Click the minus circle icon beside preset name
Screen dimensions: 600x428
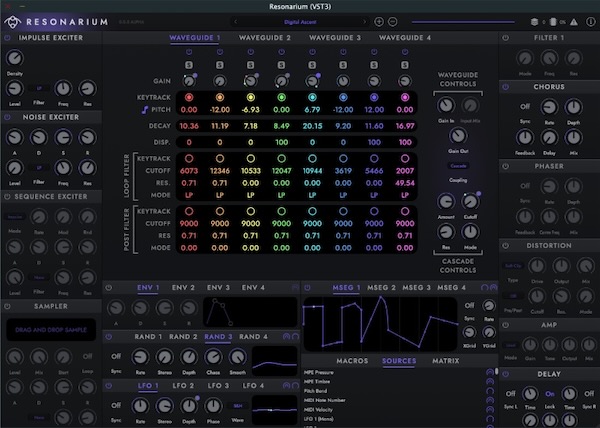[393, 22]
